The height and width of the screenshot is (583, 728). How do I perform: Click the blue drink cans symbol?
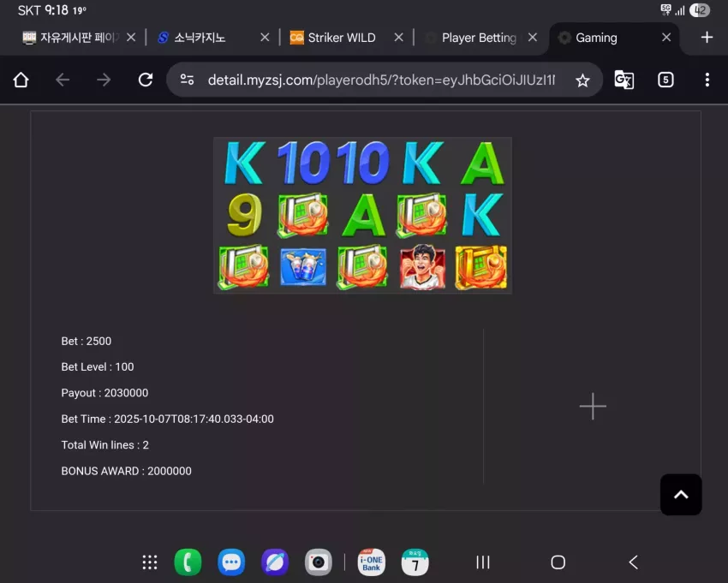303,267
